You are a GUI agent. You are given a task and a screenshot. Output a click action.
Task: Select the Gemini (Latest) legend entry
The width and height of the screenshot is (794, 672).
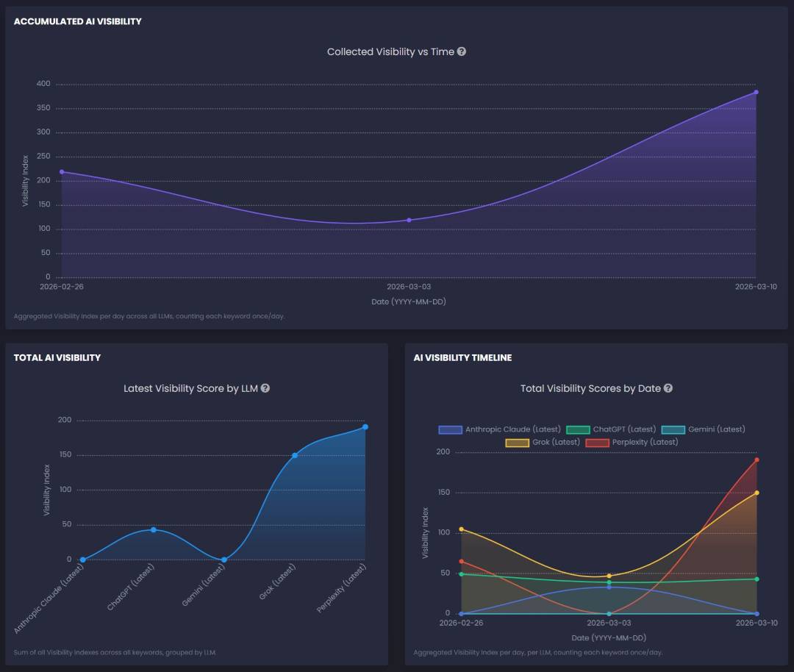click(715, 430)
